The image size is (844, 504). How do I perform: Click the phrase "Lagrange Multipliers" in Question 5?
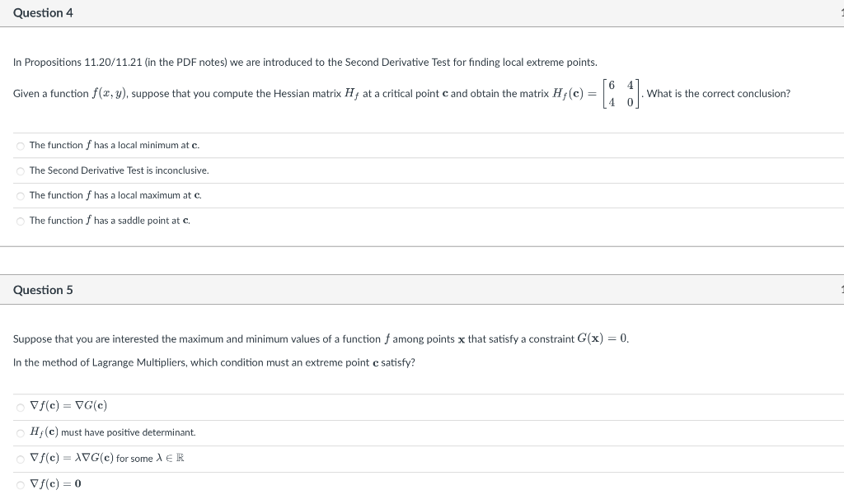click(132, 362)
